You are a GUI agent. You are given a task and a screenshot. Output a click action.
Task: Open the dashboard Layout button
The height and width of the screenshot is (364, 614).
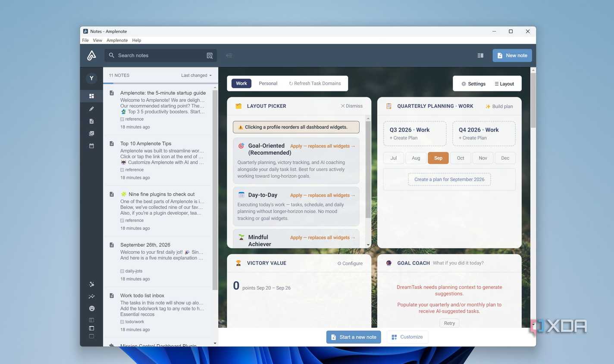click(504, 84)
